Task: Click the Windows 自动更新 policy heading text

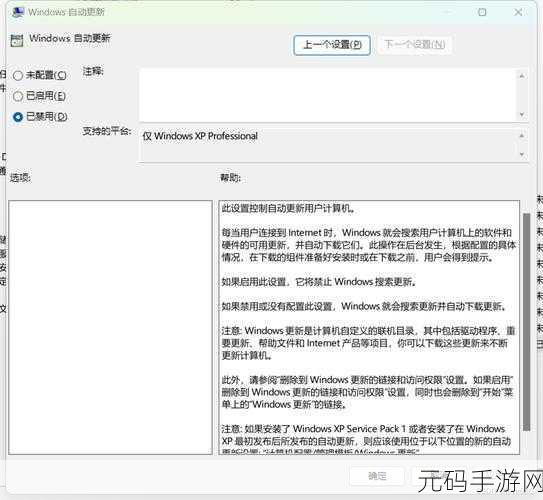Action: [x=70, y=38]
